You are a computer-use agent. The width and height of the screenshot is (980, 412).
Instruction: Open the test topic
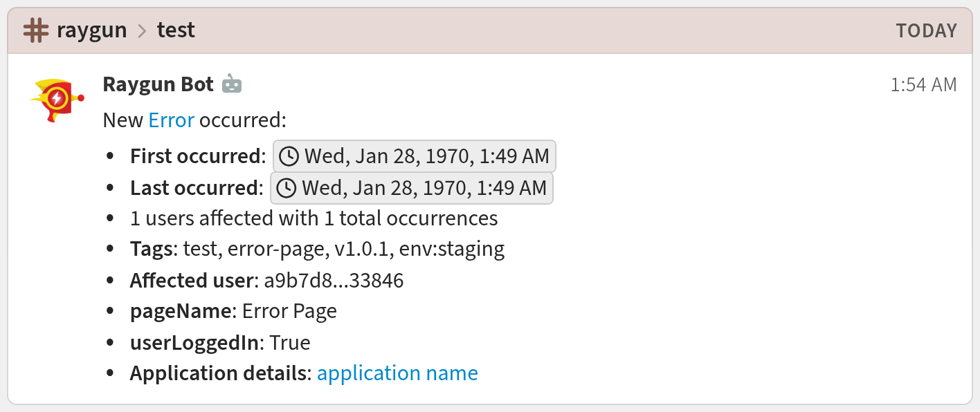[x=176, y=30]
